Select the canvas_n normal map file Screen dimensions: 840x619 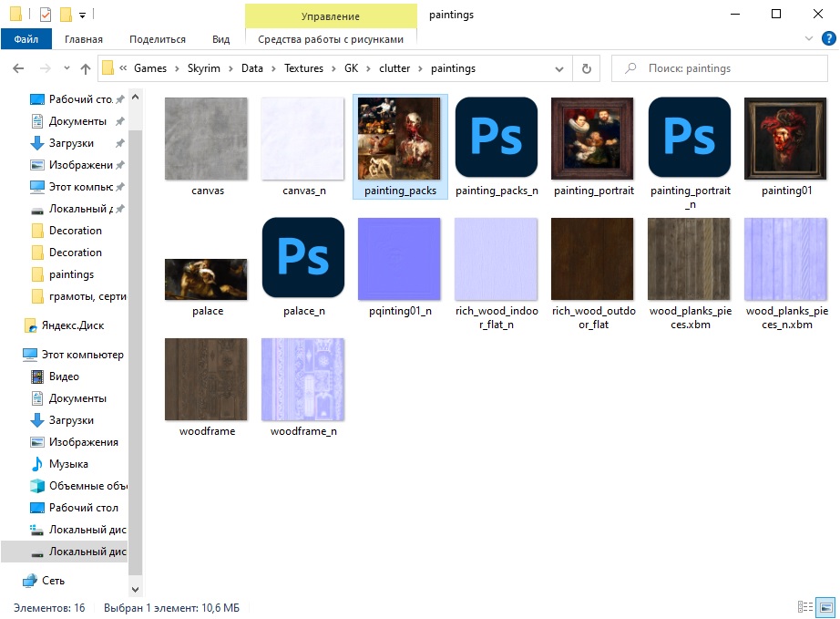tap(303, 147)
